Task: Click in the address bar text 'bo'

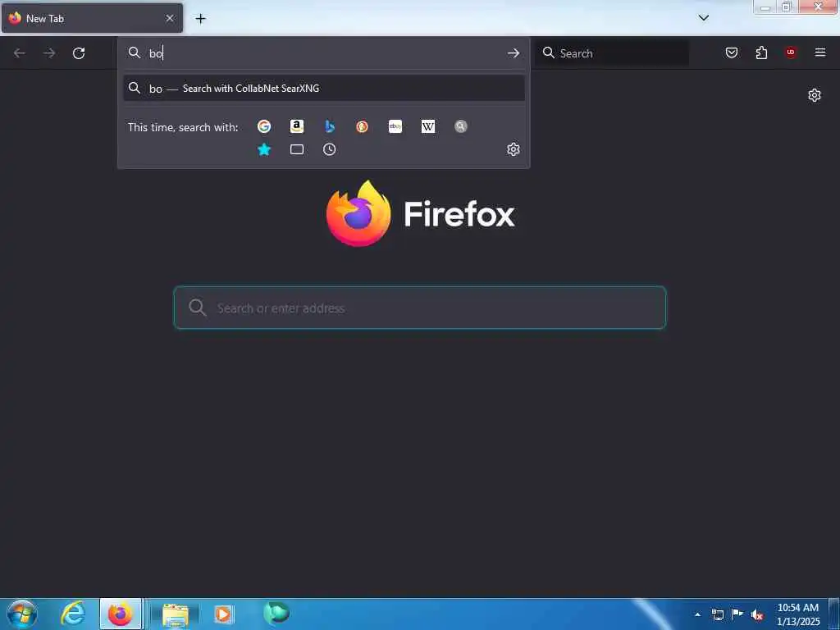Action: (156, 53)
